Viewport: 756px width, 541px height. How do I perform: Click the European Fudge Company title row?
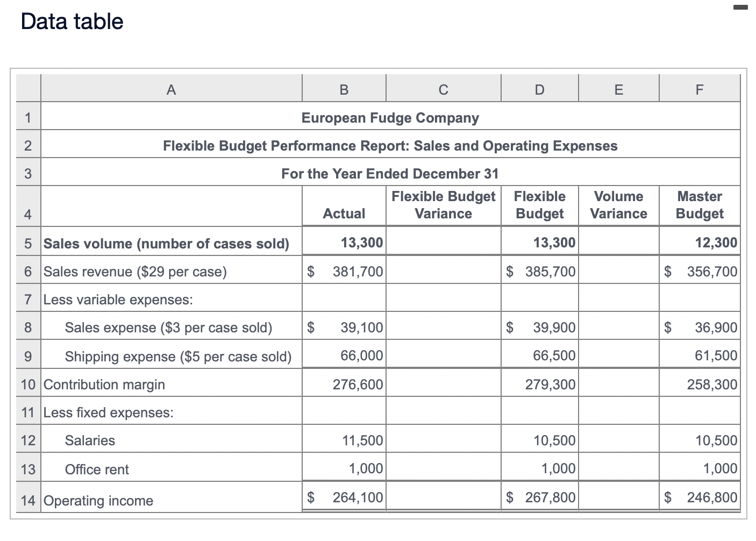(390, 117)
